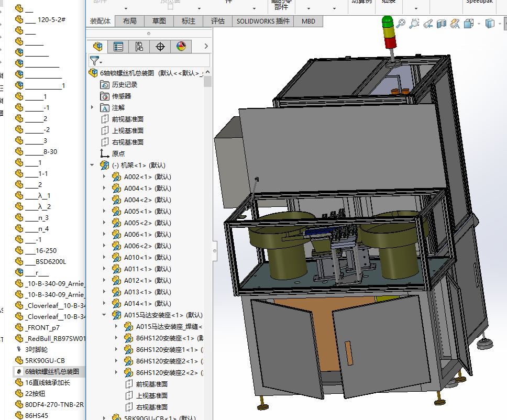This screenshot has width=507, height=420.
Task: Click the Zoom to Fit magnifier icon
Action: pyautogui.click(x=401, y=24)
